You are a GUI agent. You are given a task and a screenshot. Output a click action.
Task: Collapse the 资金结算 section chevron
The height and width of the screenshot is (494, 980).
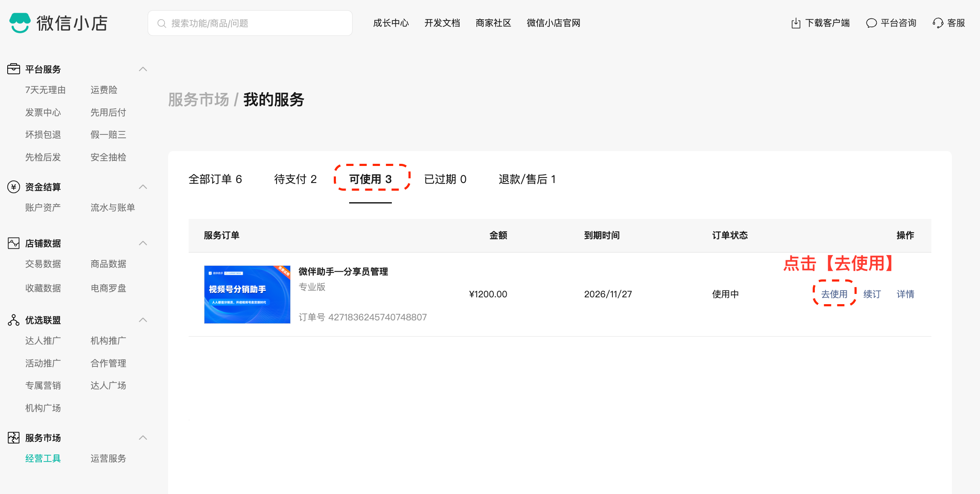(143, 187)
